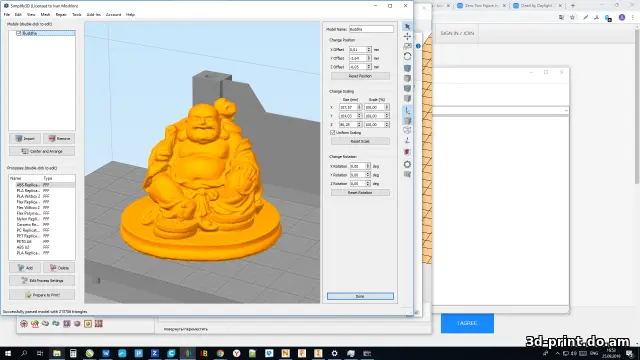
Task: Select the PLA Witbox 2 process row
Action: click(x=42, y=196)
